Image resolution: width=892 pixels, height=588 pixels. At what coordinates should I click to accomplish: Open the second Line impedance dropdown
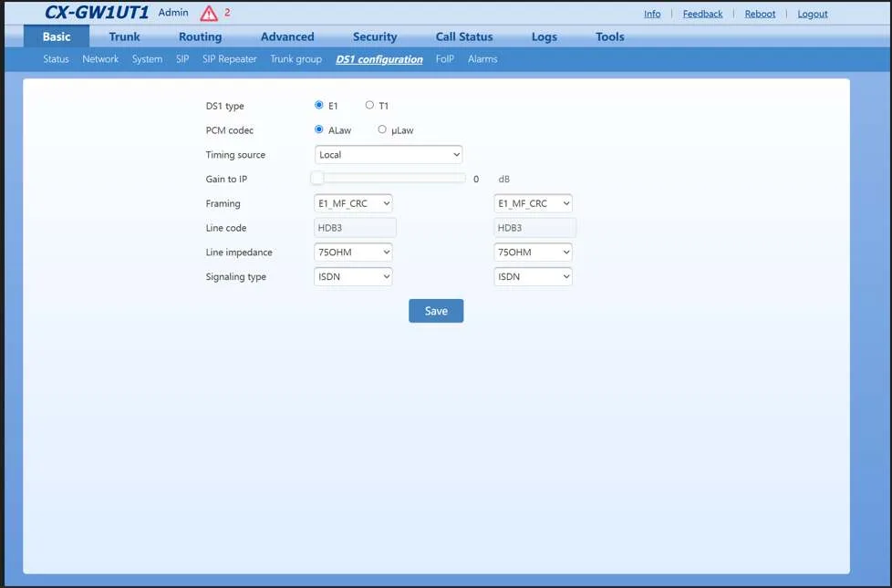pos(533,253)
